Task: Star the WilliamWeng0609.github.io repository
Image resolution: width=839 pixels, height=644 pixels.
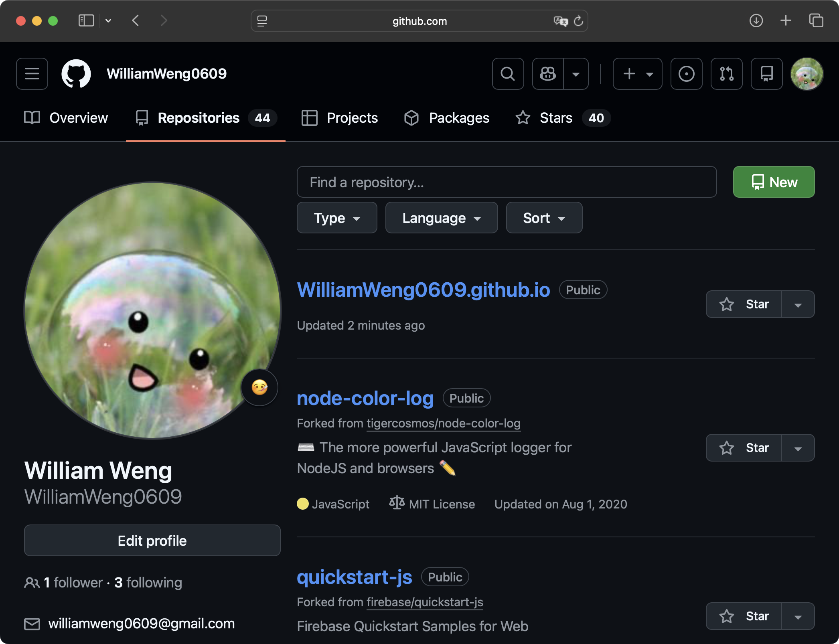Action: click(x=744, y=304)
